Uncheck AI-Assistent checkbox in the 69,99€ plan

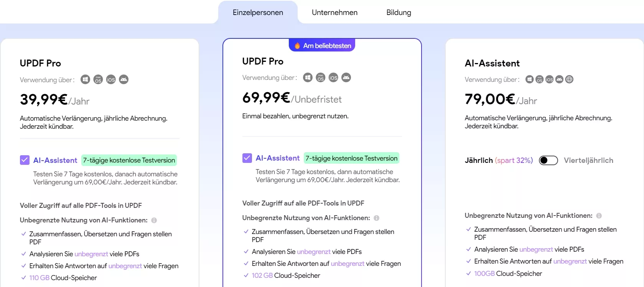click(x=247, y=158)
